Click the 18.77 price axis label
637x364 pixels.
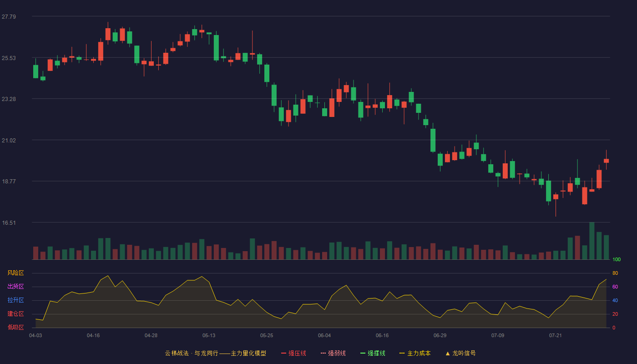tap(9, 181)
